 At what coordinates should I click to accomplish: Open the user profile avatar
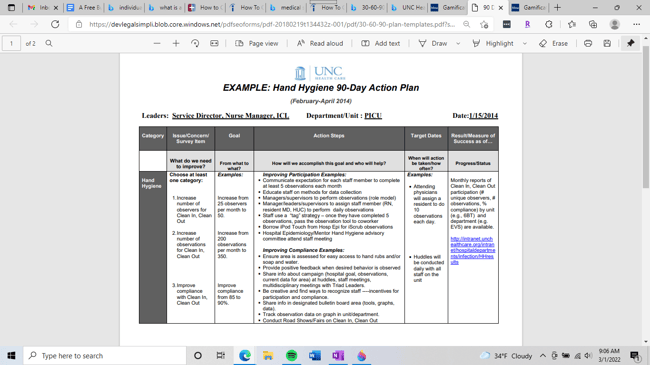tap(615, 24)
